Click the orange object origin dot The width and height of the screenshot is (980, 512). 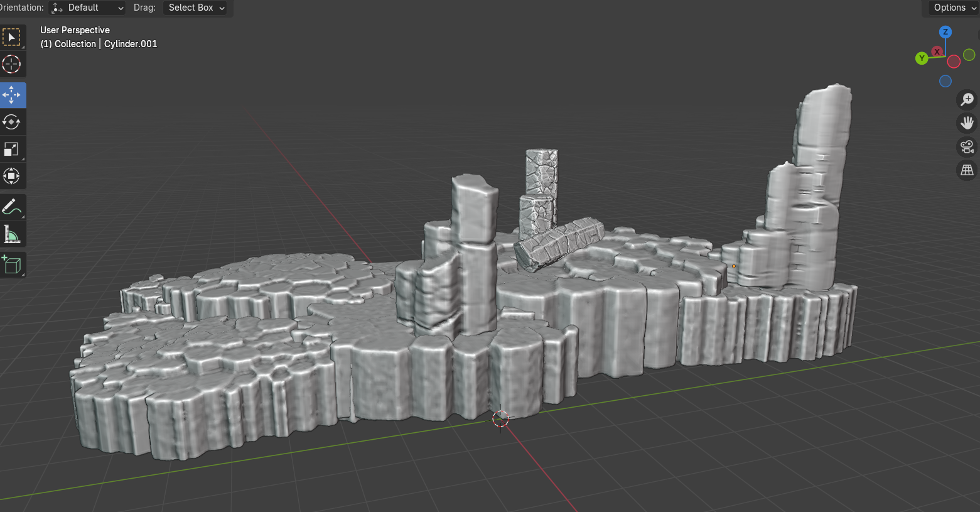click(734, 266)
